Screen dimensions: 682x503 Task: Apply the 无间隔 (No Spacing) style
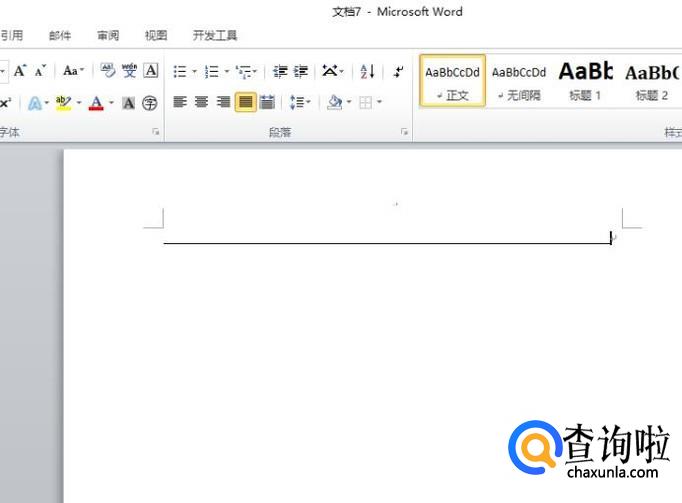pyautogui.click(x=519, y=81)
